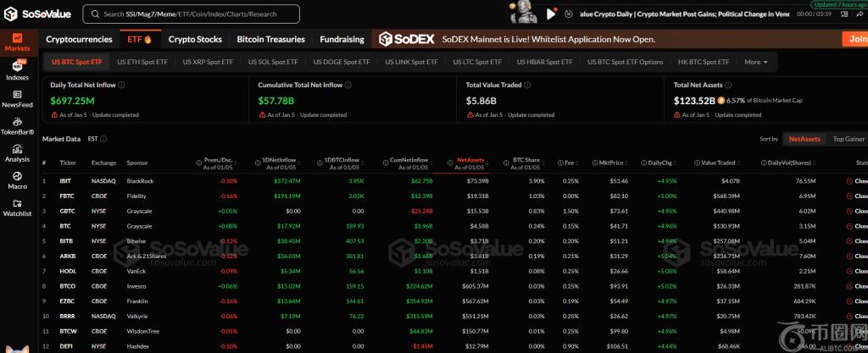Select the US LTC Spot ETF sub-tab
868x353 pixels.
(477, 62)
